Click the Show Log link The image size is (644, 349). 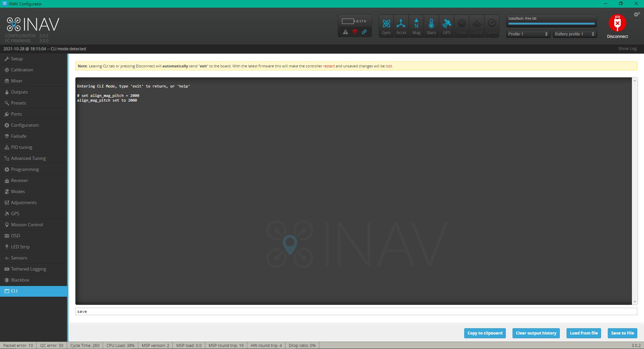click(x=627, y=49)
